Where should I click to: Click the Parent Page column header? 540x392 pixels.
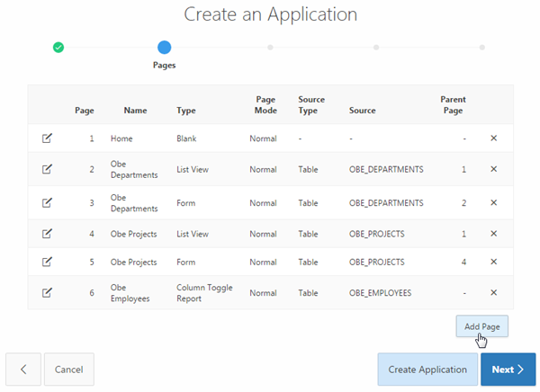(453, 105)
